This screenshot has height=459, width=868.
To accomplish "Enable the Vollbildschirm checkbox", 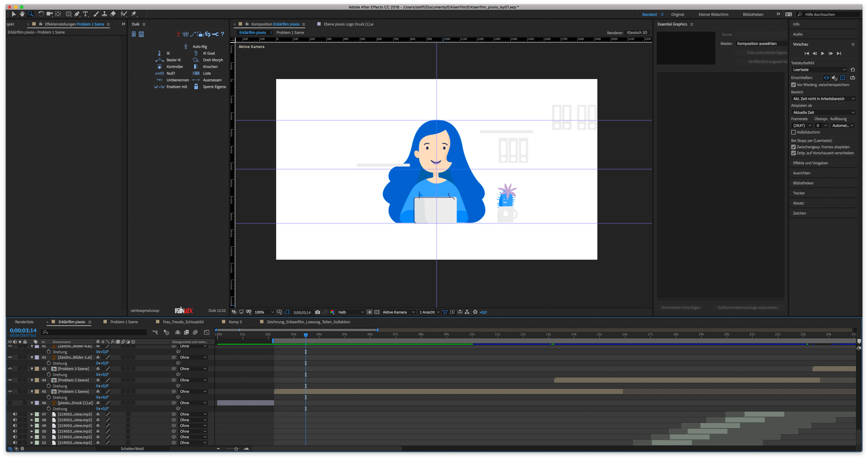I will [x=793, y=132].
